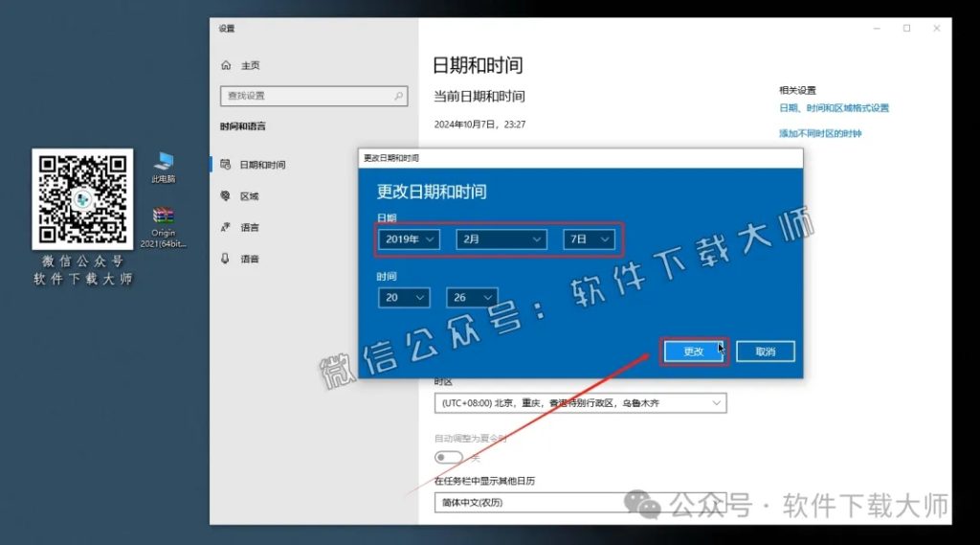Open 语言 settings page
980x545 pixels.
(x=250, y=227)
